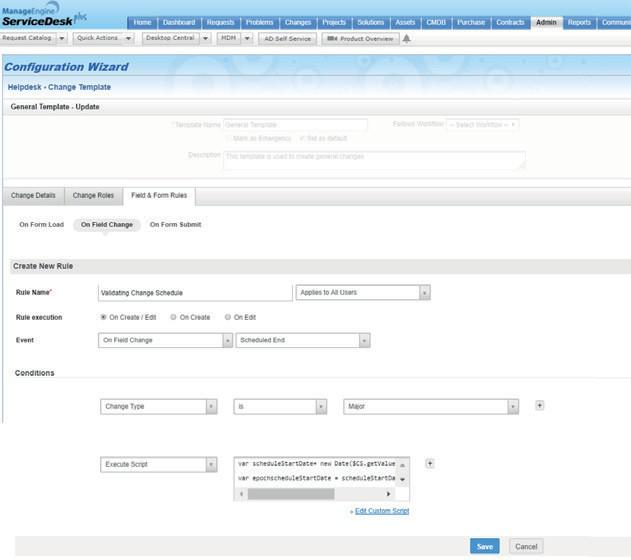Click the script scrollbar right arrow
The width and height of the screenshot is (631, 560).
point(388,494)
